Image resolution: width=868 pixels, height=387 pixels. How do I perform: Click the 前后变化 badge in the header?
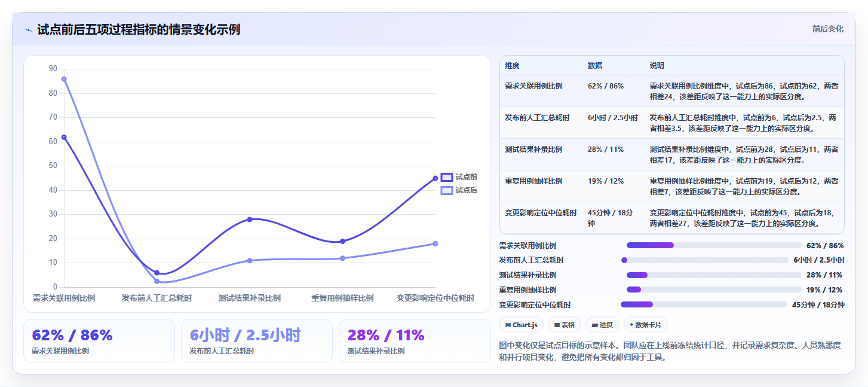pyautogui.click(x=827, y=29)
